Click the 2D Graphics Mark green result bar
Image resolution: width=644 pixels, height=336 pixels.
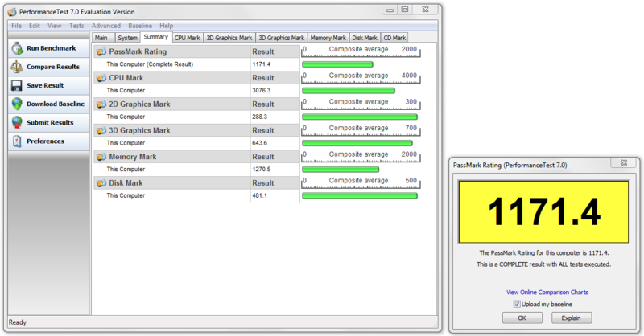pyautogui.click(x=359, y=117)
